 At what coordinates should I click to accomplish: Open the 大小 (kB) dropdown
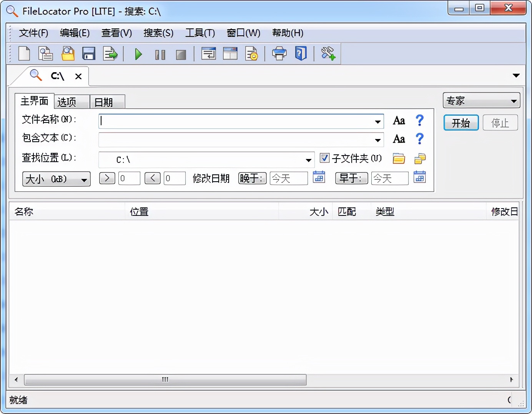tap(57, 179)
